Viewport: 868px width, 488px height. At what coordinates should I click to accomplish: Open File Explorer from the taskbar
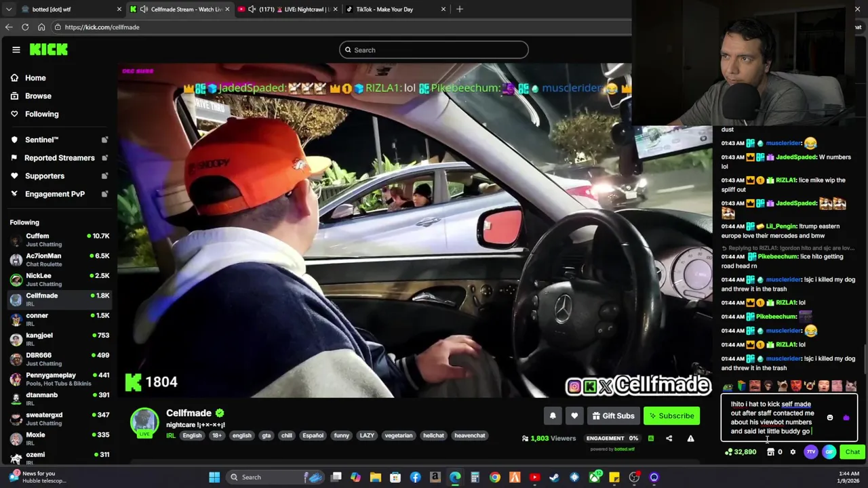(376, 477)
